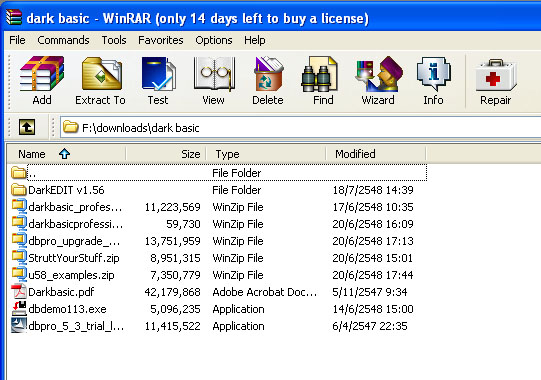Click the date 20/6/2548 17:44
This screenshot has width=541, height=380.
[x=373, y=275]
